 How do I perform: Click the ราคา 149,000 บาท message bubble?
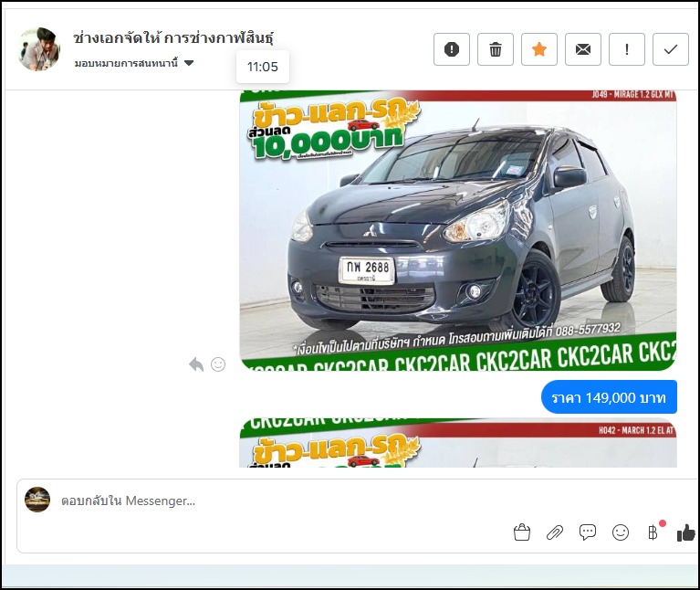coord(609,397)
